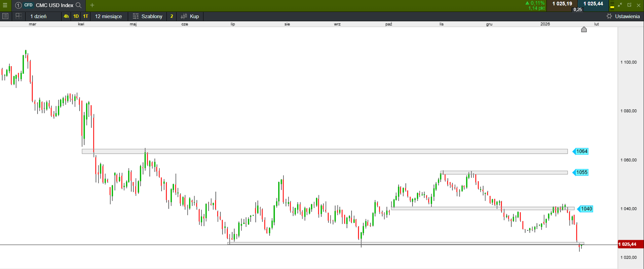This screenshot has height=269, width=644.
Task: Expand the 1 dzień interval dropdown
Action: click(x=38, y=16)
